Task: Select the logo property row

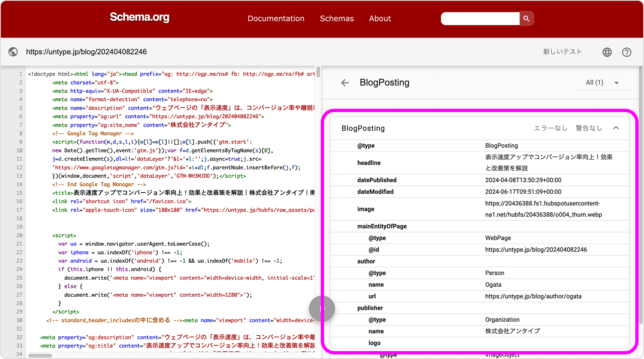Action: coord(480,343)
